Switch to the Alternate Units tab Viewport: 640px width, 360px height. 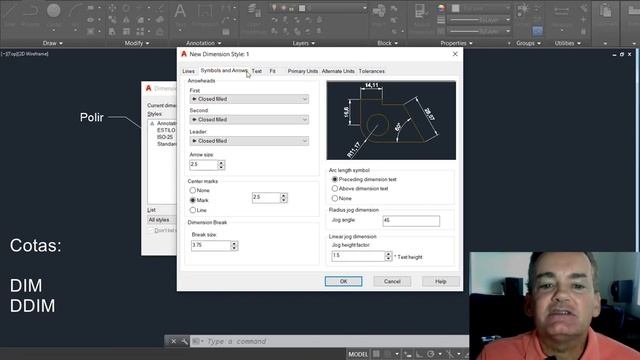pyautogui.click(x=338, y=71)
